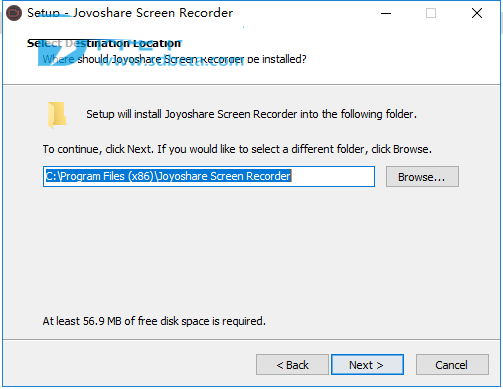Screen dimensions: 503x389
Task: Click blank white area inside the path field
Action: pyautogui.click(x=333, y=176)
